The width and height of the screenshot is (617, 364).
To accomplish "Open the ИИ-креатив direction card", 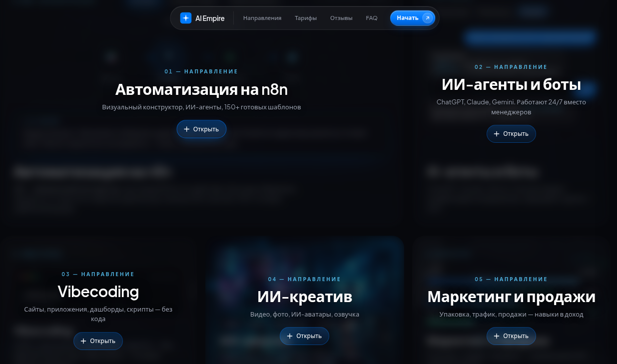I will pos(304,336).
